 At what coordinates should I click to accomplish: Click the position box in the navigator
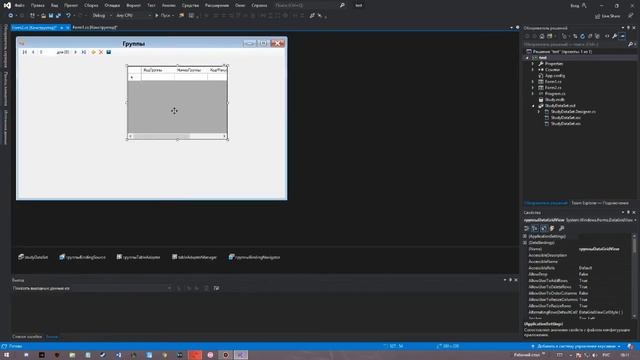(46, 52)
